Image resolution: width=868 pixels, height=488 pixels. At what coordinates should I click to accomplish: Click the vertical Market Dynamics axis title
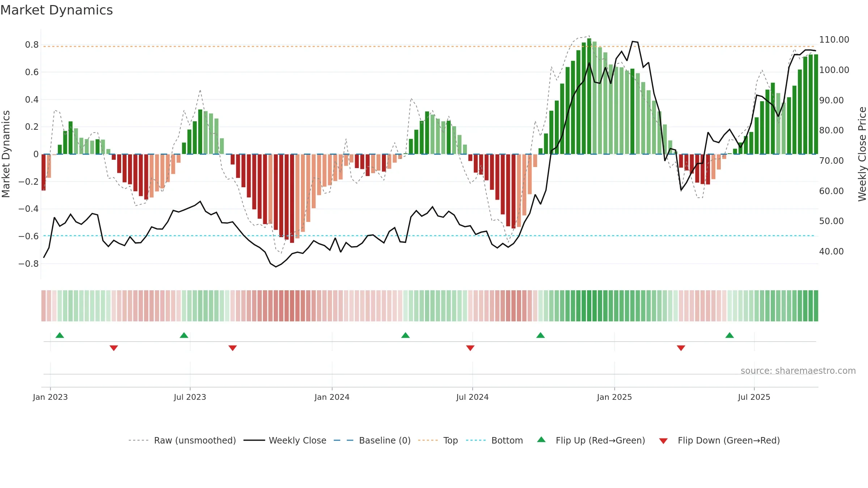(x=6, y=154)
